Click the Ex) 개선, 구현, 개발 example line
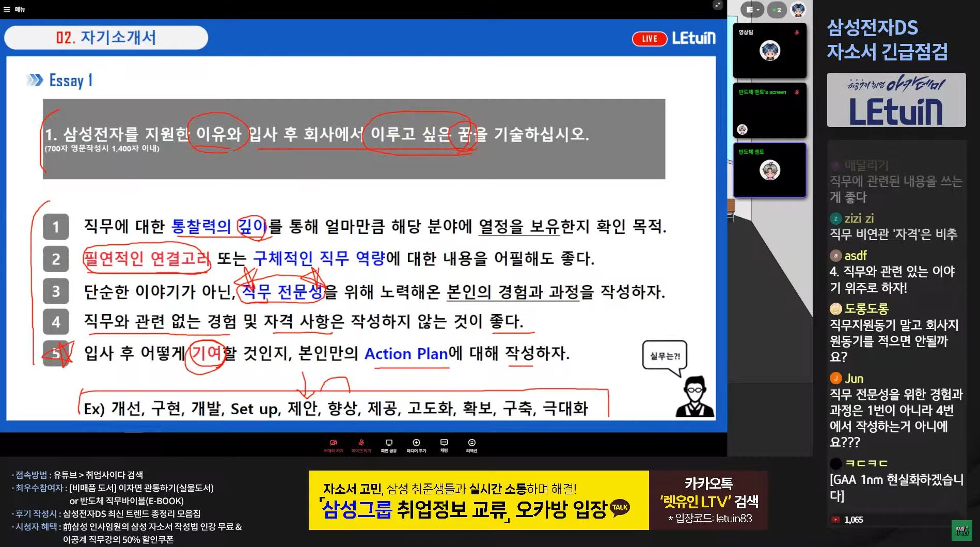The height and width of the screenshot is (547, 980). [336, 409]
